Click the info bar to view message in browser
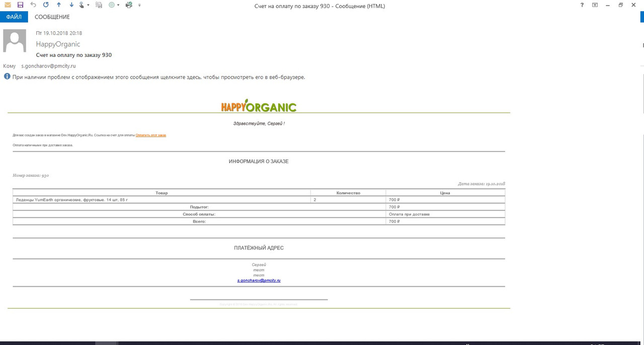Screen dimensions: 644x345 [x=158, y=77]
